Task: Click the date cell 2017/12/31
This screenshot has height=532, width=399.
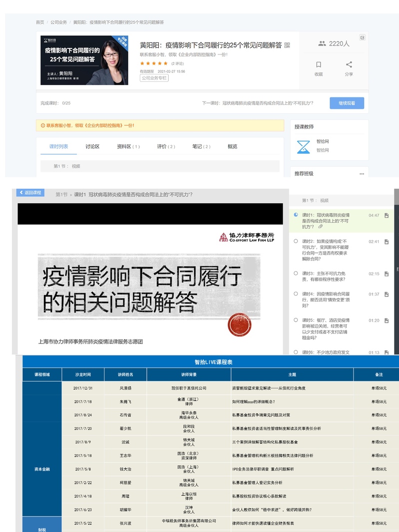Action: [83, 388]
